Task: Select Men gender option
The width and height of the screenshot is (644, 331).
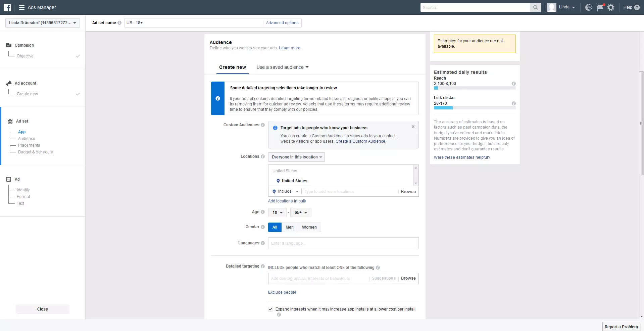Action: [289, 227]
